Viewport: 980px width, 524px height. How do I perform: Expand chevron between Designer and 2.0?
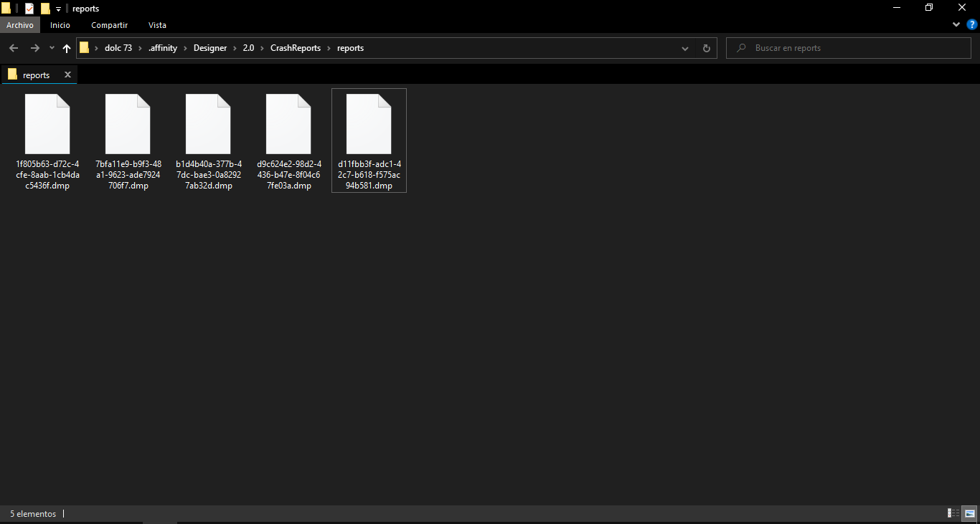click(x=235, y=48)
